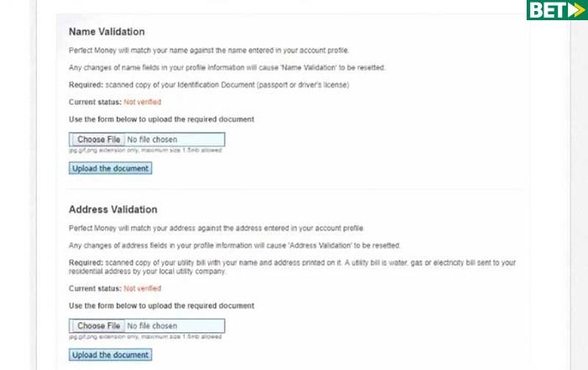Screen dimensions: 588x370
Task: Click Choose File under Address Validation
Action: [x=97, y=325]
